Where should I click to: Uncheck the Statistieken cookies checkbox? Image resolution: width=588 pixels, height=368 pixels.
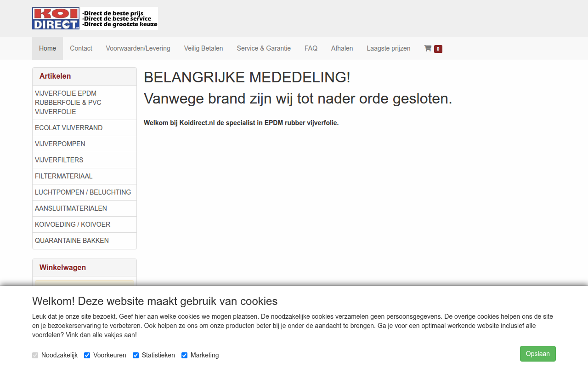pyautogui.click(x=136, y=355)
